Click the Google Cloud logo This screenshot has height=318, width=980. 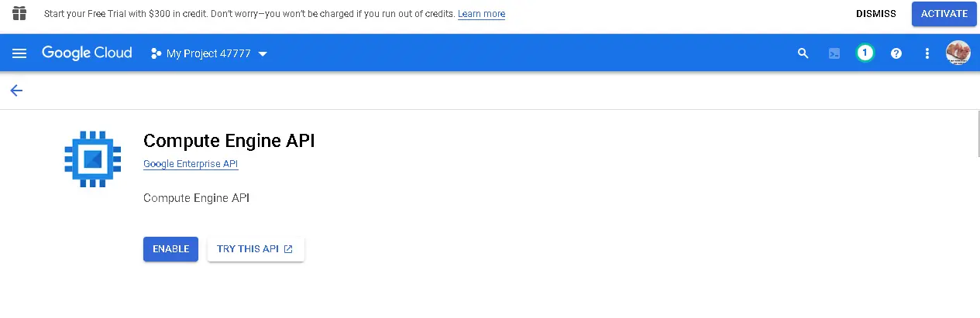[x=87, y=53]
